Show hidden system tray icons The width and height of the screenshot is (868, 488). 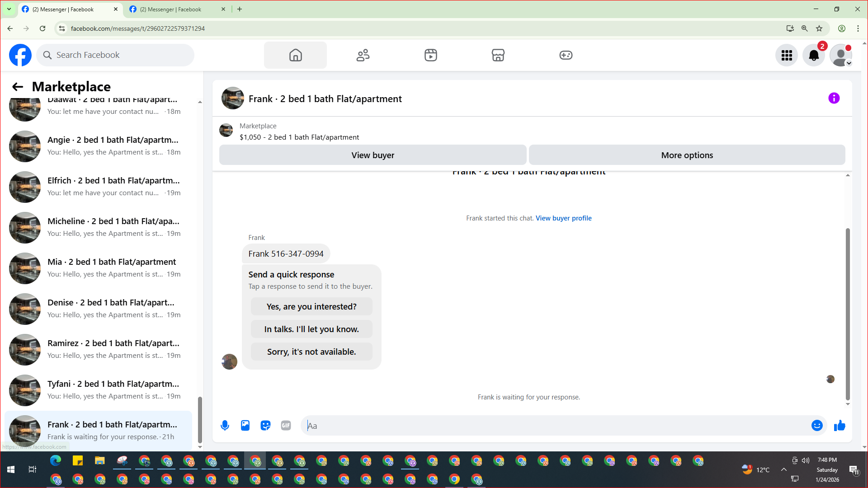click(783, 469)
